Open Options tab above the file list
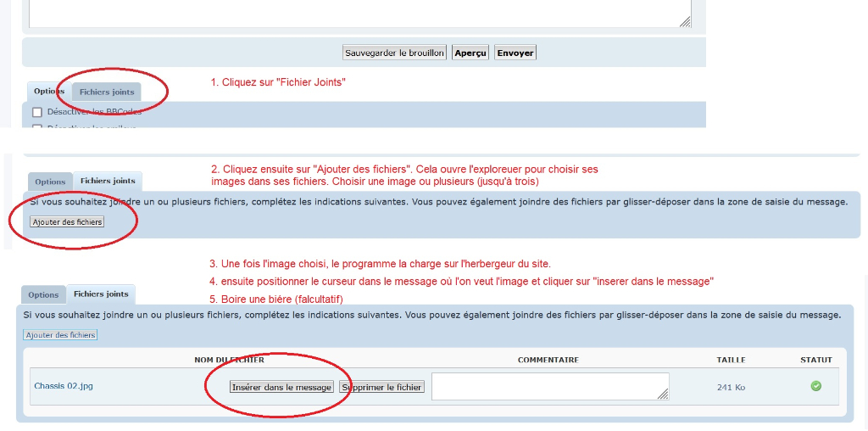 click(x=43, y=295)
